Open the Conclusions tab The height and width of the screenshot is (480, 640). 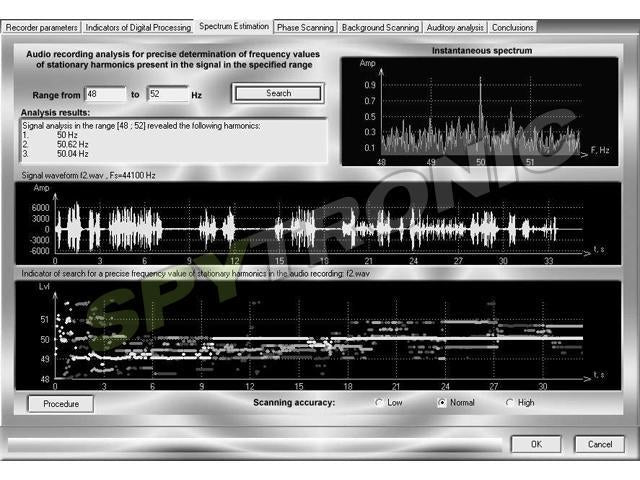coord(513,27)
